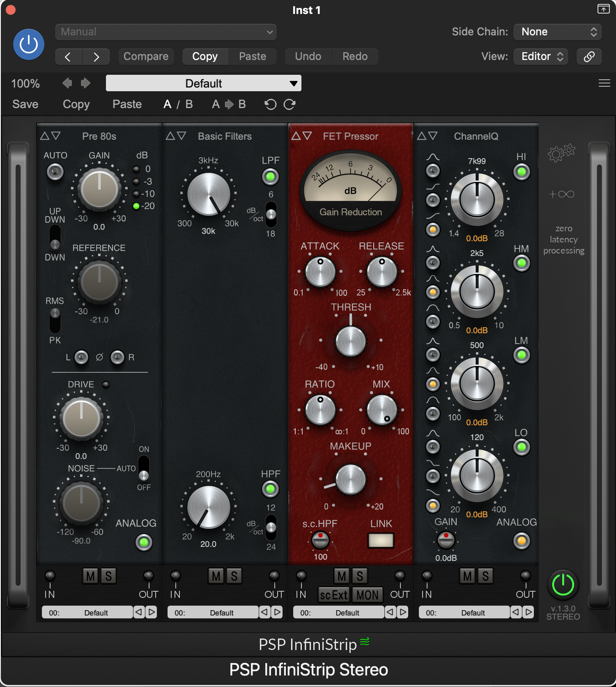This screenshot has width=616, height=687.
Task: Click the Compare button
Action: coord(146,57)
